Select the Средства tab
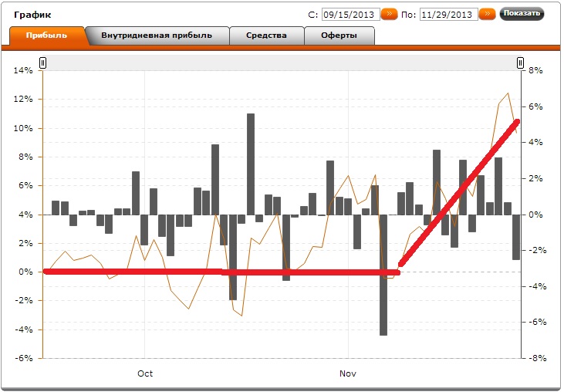Image resolution: width=564 pixels, height=392 pixels. point(266,35)
